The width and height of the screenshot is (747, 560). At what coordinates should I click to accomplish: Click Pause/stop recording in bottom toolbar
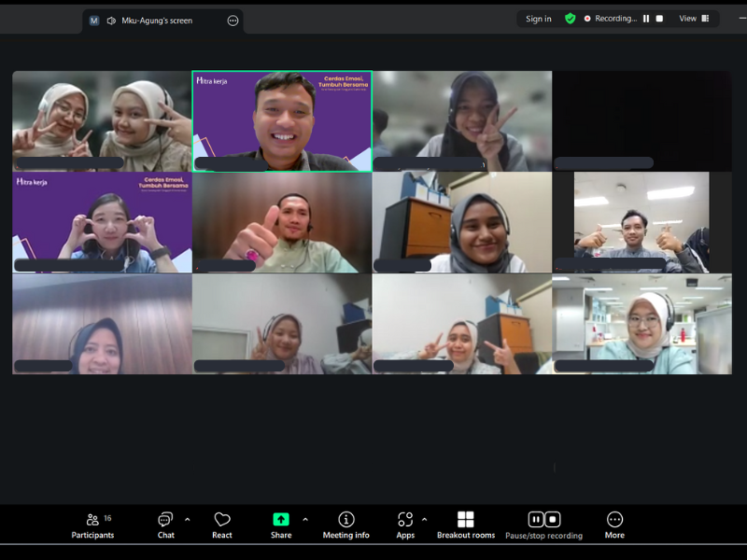point(543,525)
